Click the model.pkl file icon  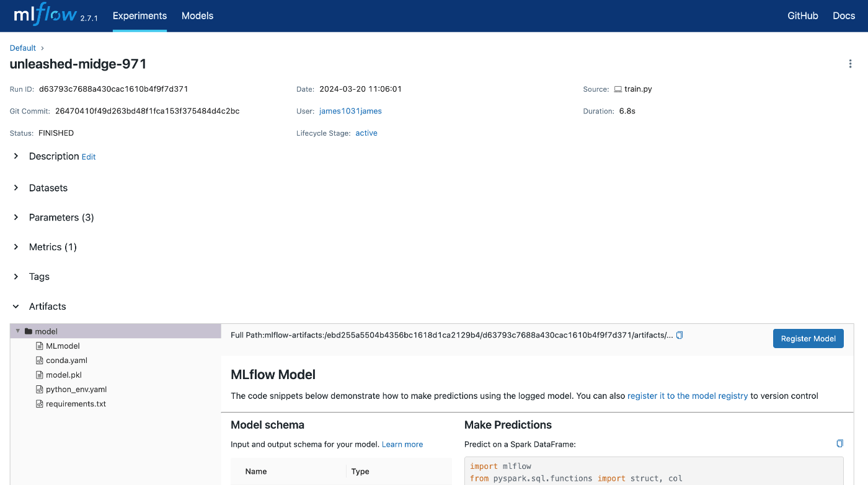40,375
